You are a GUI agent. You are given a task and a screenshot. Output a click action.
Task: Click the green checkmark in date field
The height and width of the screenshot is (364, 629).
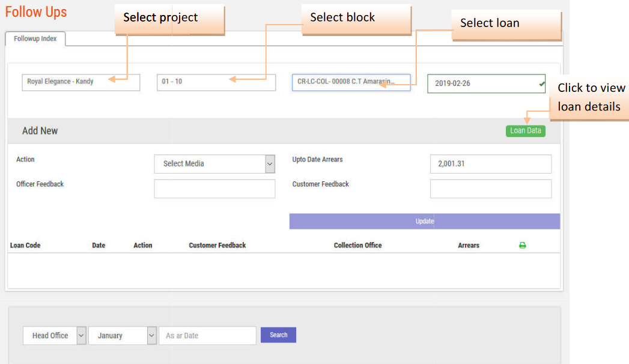click(542, 83)
